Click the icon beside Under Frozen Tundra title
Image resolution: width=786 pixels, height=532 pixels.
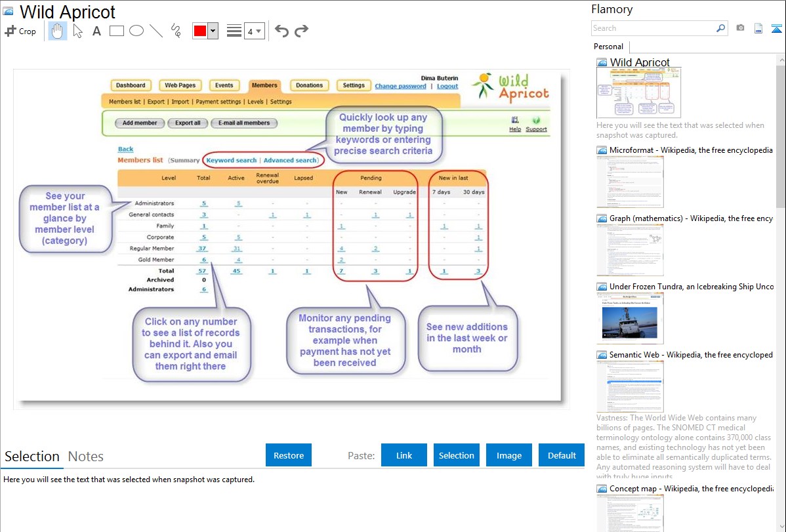tap(602, 287)
